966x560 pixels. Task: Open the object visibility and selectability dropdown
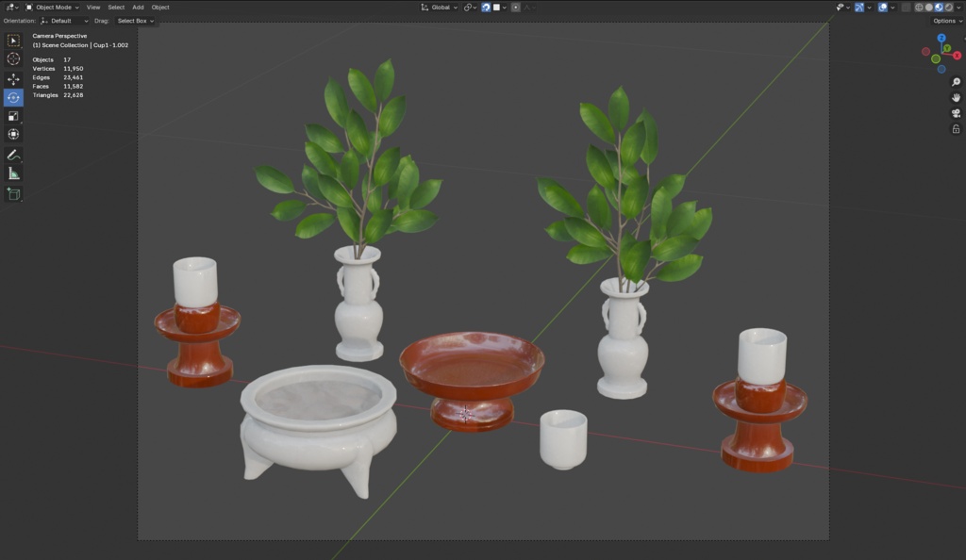(843, 8)
